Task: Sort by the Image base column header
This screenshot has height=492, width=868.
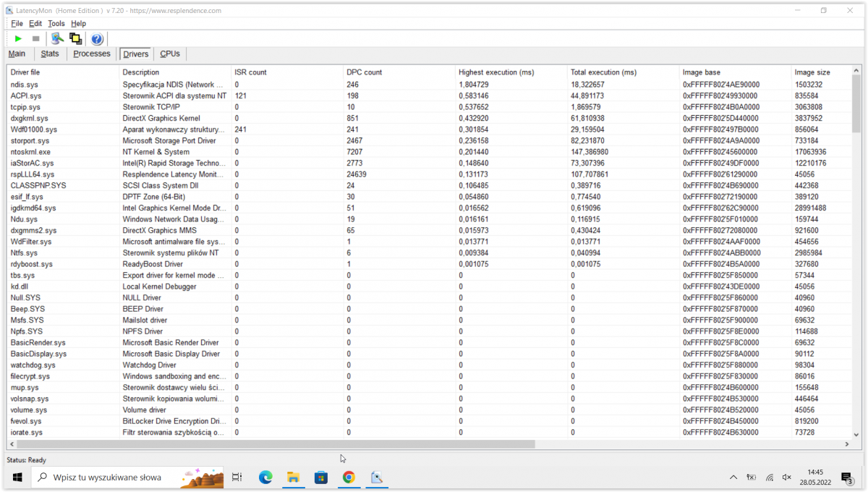Action: 735,72
